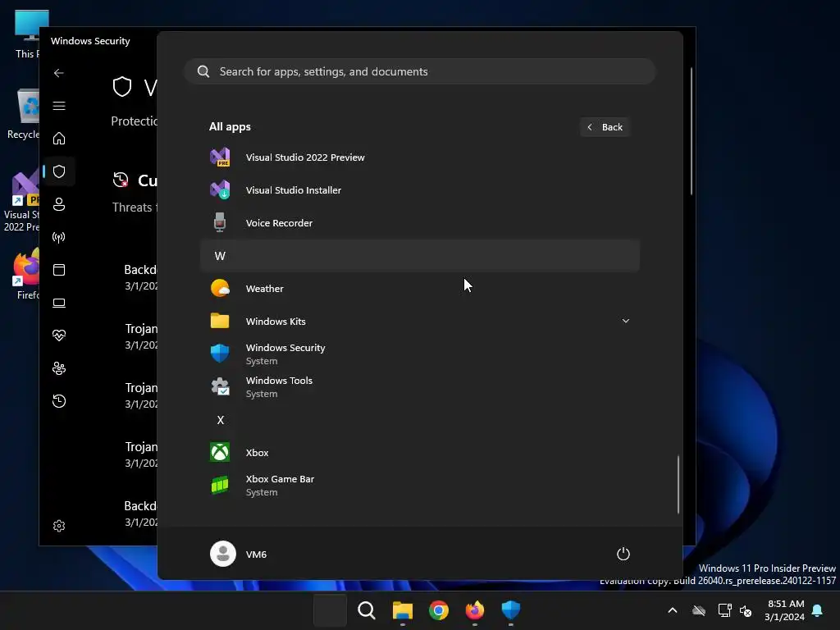Select Visual Studio 2022 Preview desktop shortcut
The height and width of the screenshot is (630, 840).
pyautogui.click(x=21, y=202)
